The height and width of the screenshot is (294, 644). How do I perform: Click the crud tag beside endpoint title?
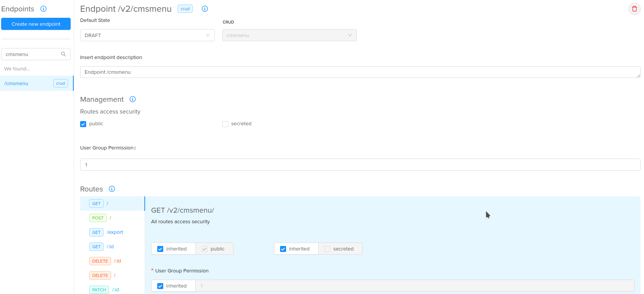click(x=185, y=9)
